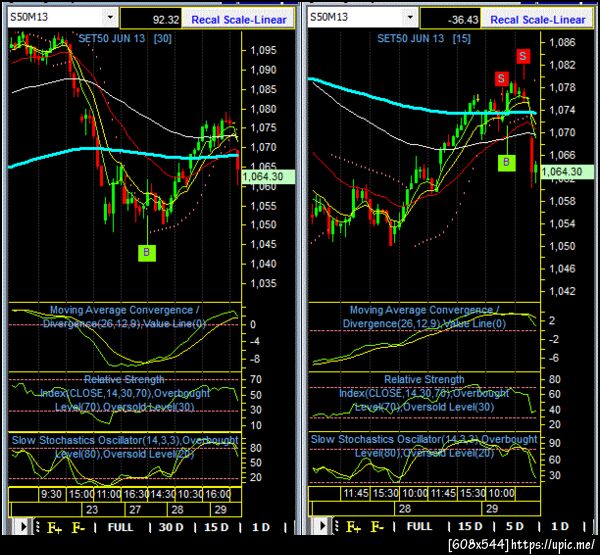Click first 11:45 time label in right chart
Image resolution: width=600 pixels, height=555 pixels.
coord(356,493)
